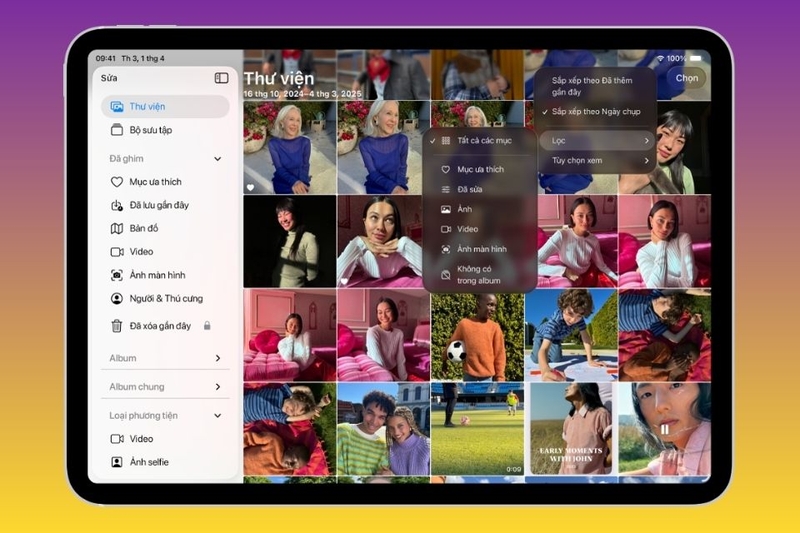Viewport: 800px width, 533px height.
Task: Open first blue-sweater woman photo with heart
Action: (290, 147)
